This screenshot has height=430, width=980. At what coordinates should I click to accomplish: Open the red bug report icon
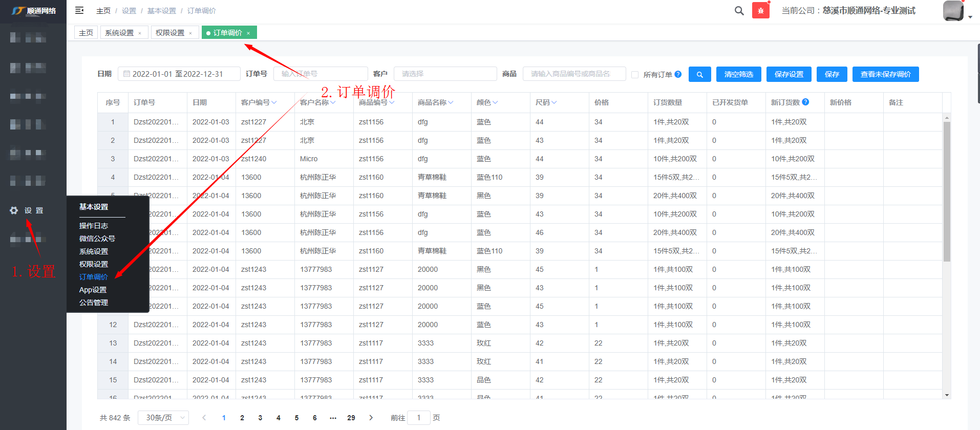click(760, 11)
